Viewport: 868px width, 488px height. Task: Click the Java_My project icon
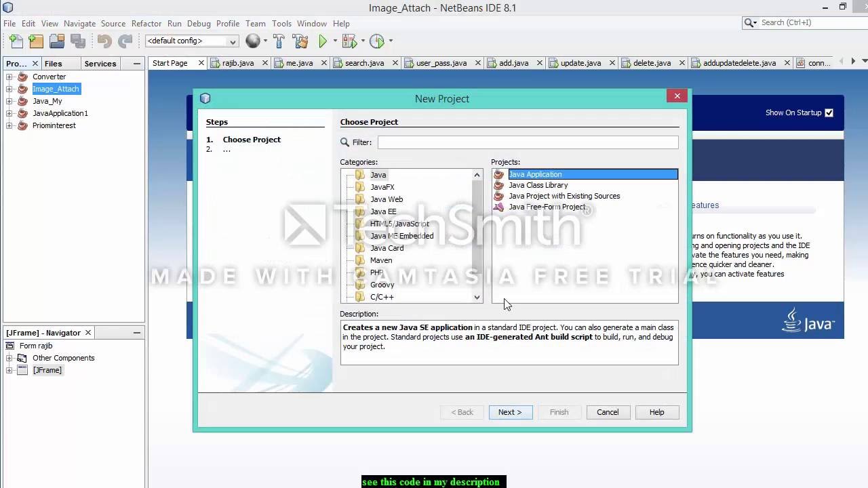[x=22, y=101]
